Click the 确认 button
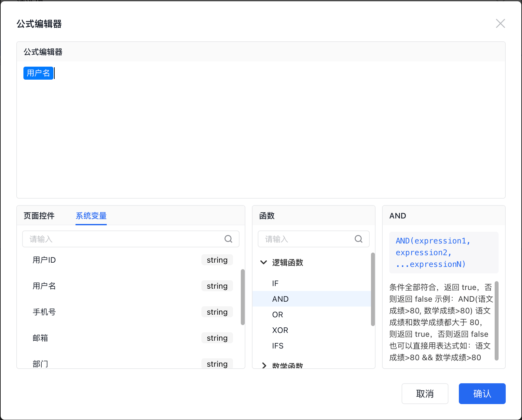Viewport: 522px width, 420px height. 482,394
